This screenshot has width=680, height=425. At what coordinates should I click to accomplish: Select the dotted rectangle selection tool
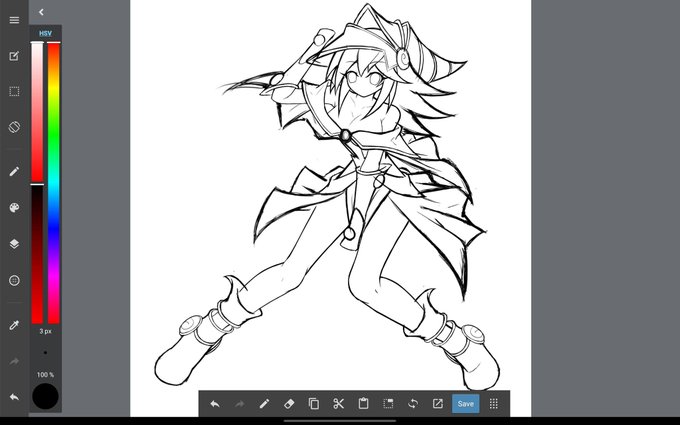(x=14, y=92)
